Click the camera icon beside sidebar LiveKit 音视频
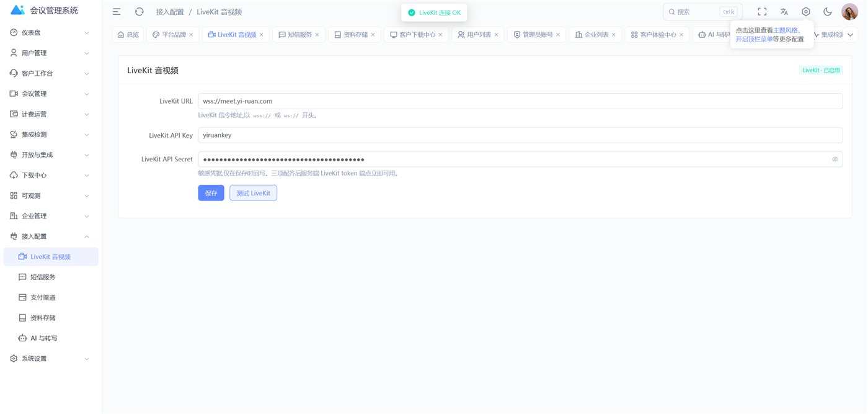This screenshot has width=868, height=414. [22, 257]
